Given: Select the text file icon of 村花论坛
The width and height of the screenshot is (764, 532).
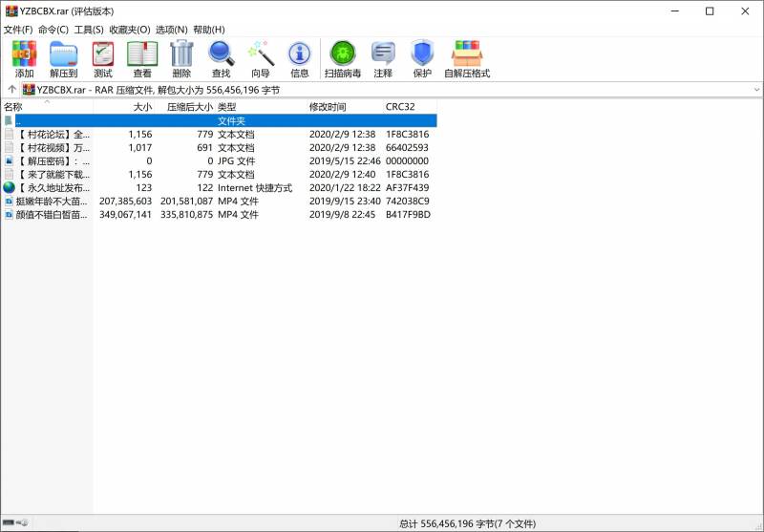Looking at the screenshot, I should tap(9, 134).
